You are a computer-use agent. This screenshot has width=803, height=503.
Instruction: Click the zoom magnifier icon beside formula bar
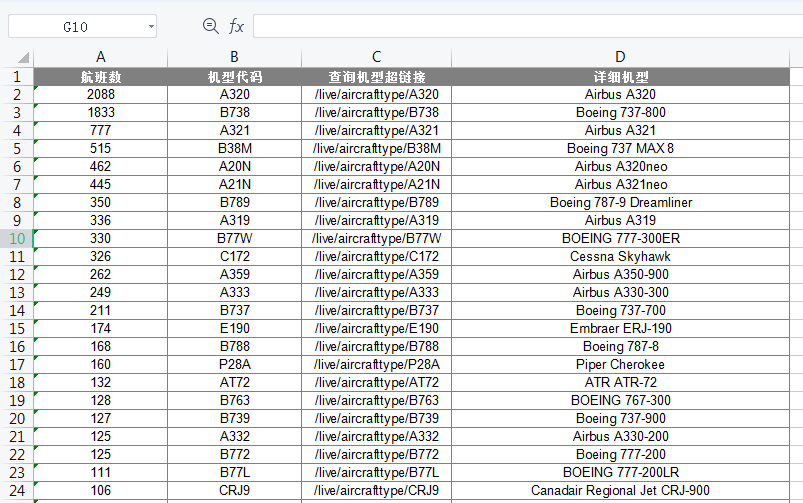coord(210,26)
